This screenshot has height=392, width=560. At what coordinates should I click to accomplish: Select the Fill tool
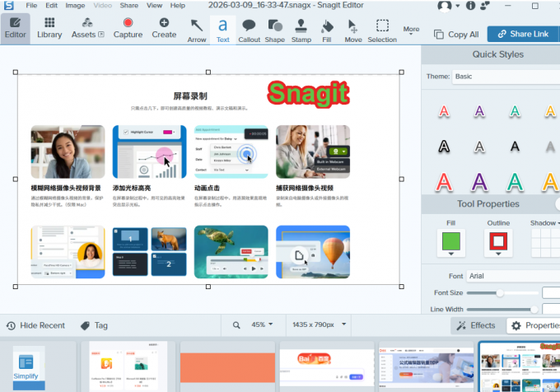pos(327,30)
